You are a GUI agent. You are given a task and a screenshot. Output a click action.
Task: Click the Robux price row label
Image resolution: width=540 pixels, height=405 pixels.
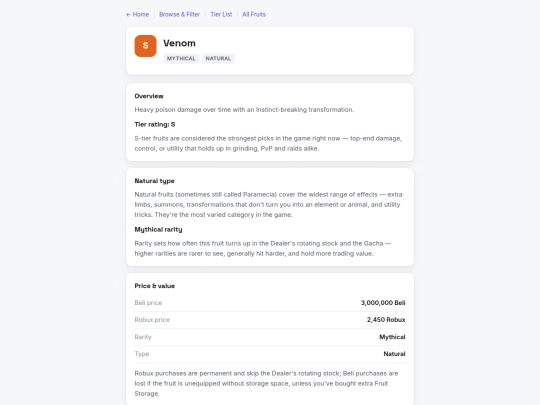[x=152, y=320]
